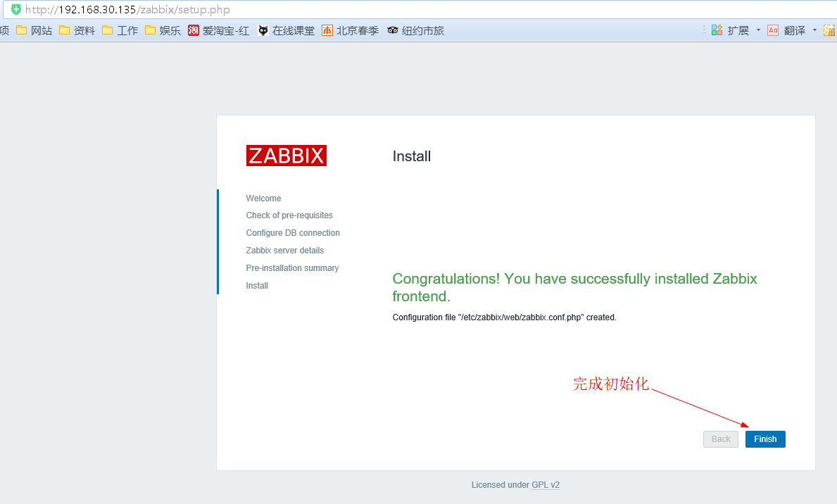Open the 北京春季 bookmark

pyautogui.click(x=350, y=30)
